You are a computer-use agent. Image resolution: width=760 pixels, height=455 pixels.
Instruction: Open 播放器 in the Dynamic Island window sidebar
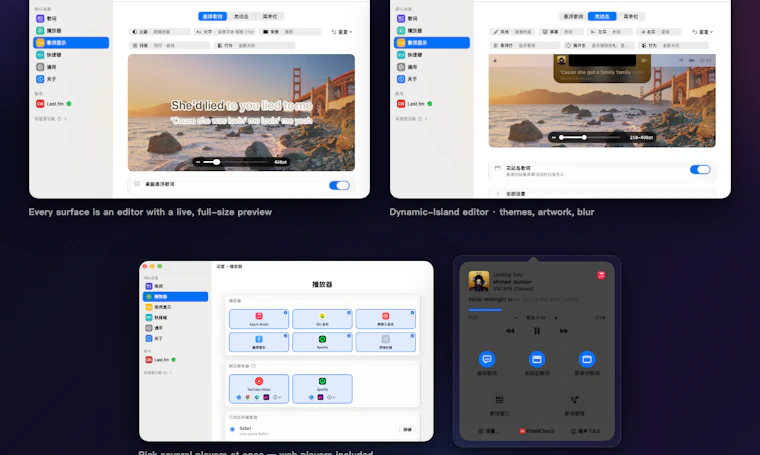click(432, 31)
